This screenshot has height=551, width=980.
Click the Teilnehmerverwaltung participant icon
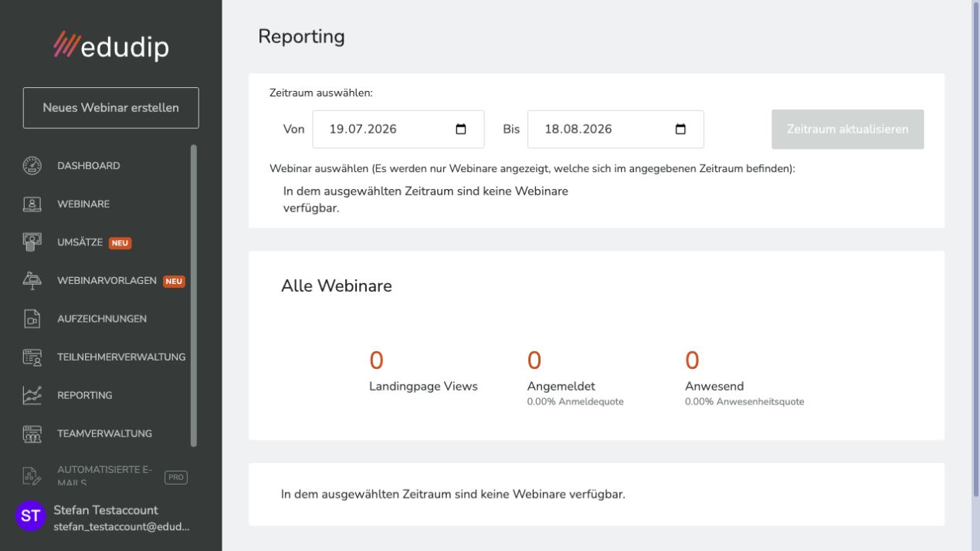pyautogui.click(x=31, y=357)
